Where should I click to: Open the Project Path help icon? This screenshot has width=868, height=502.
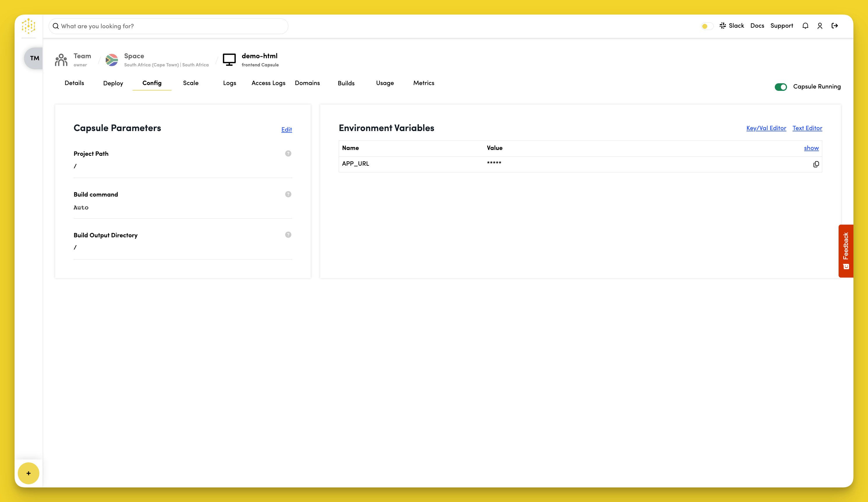[288, 153]
